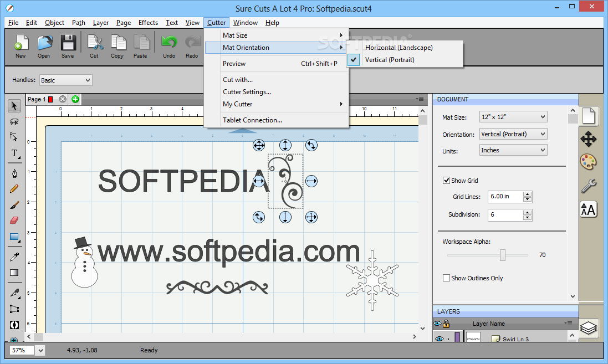Open the Layers stack panel icon
Viewport: 608px width, 364px height.
click(x=589, y=328)
